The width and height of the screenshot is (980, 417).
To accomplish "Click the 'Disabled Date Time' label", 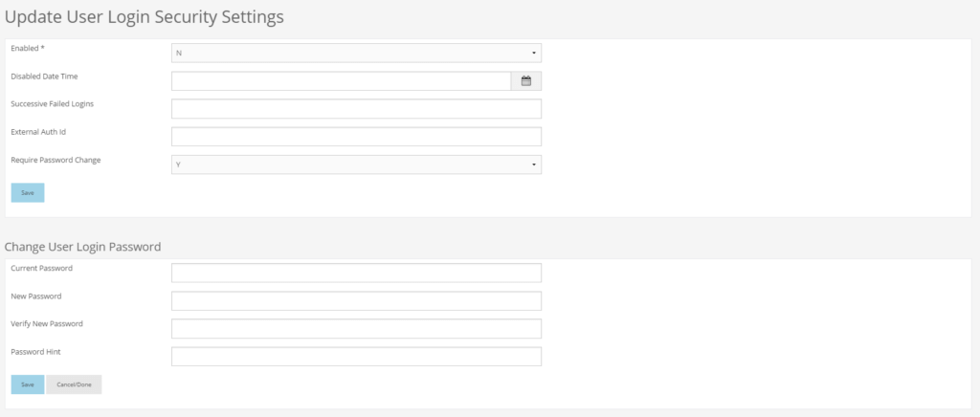I will click(x=44, y=77).
